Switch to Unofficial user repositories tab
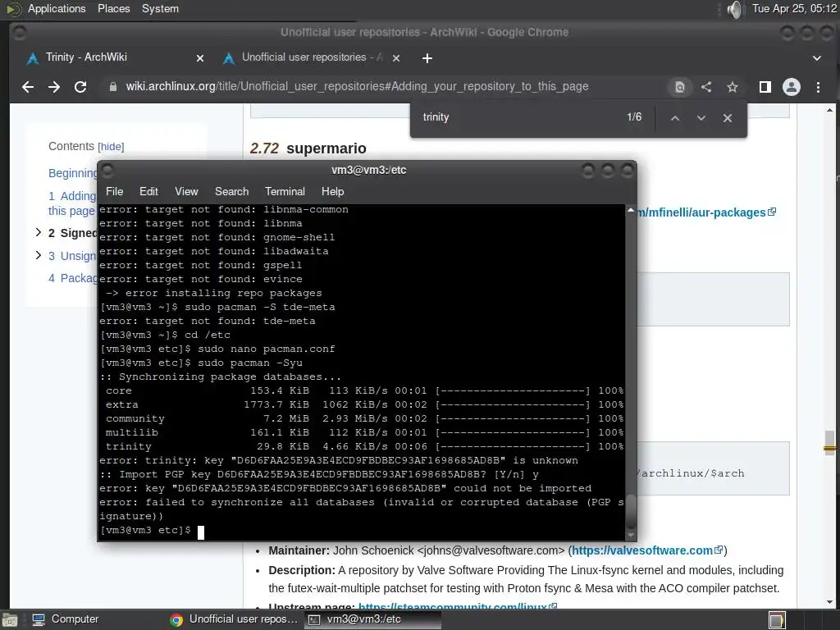 pos(312,57)
